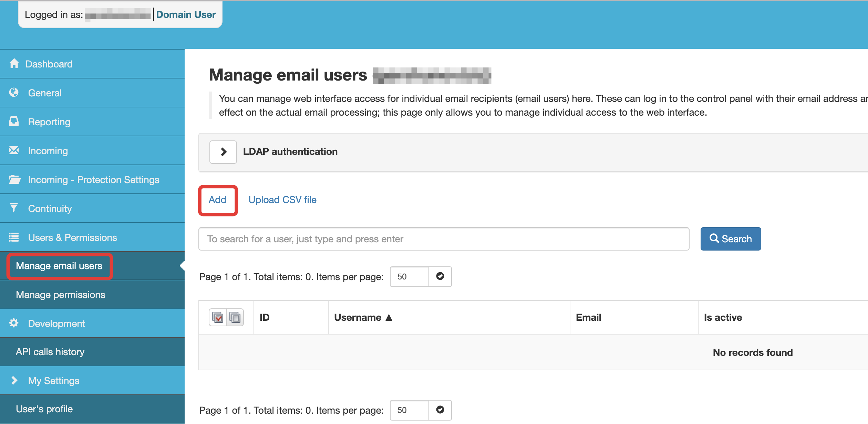Click the Reporting inbox tray icon

[14, 121]
